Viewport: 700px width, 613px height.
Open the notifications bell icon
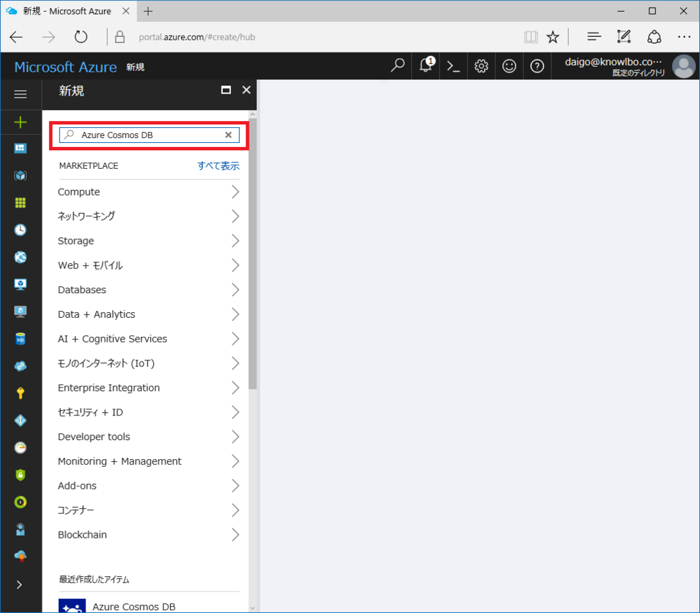pos(427,65)
